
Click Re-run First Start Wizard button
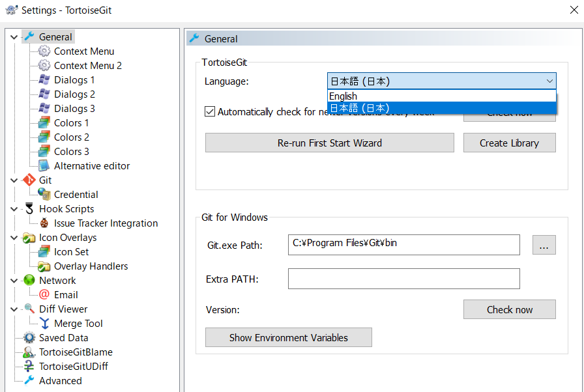(x=329, y=143)
